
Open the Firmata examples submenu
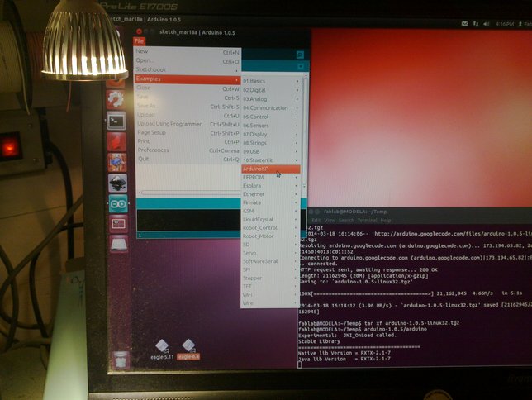pyautogui.click(x=270, y=202)
